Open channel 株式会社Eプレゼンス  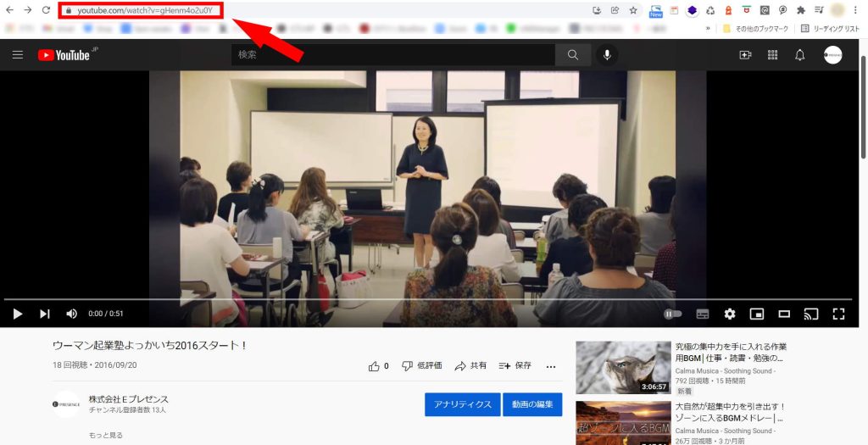click(129, 399)
